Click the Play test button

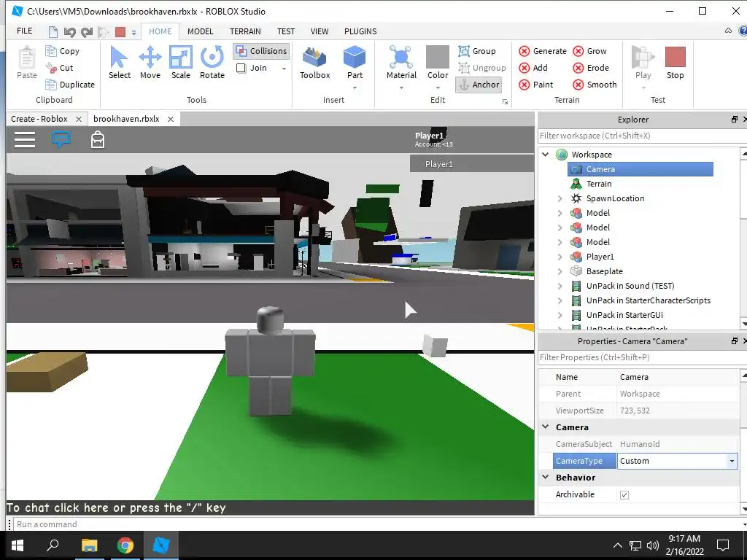(x=643, y=63)
